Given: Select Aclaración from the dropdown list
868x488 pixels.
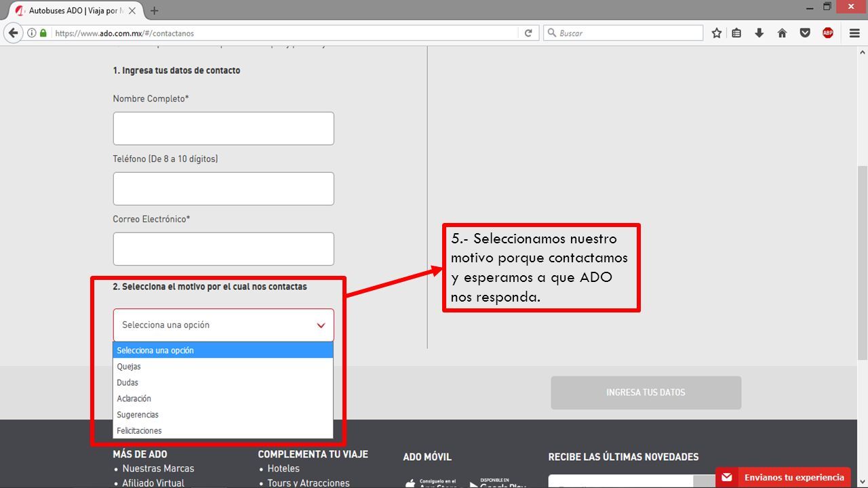Looking at the screenshot, I should [223, 399].
